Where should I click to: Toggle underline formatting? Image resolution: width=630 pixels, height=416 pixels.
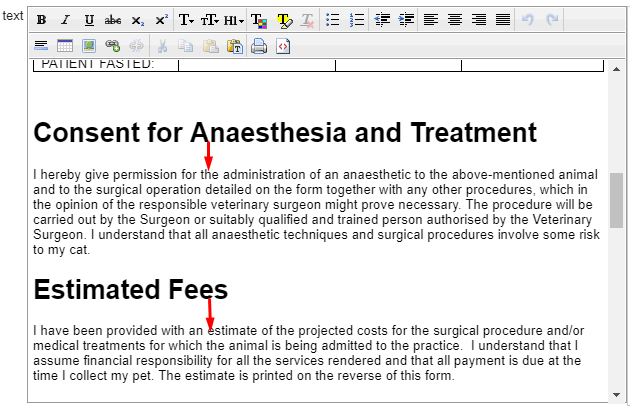click(89, 20)
